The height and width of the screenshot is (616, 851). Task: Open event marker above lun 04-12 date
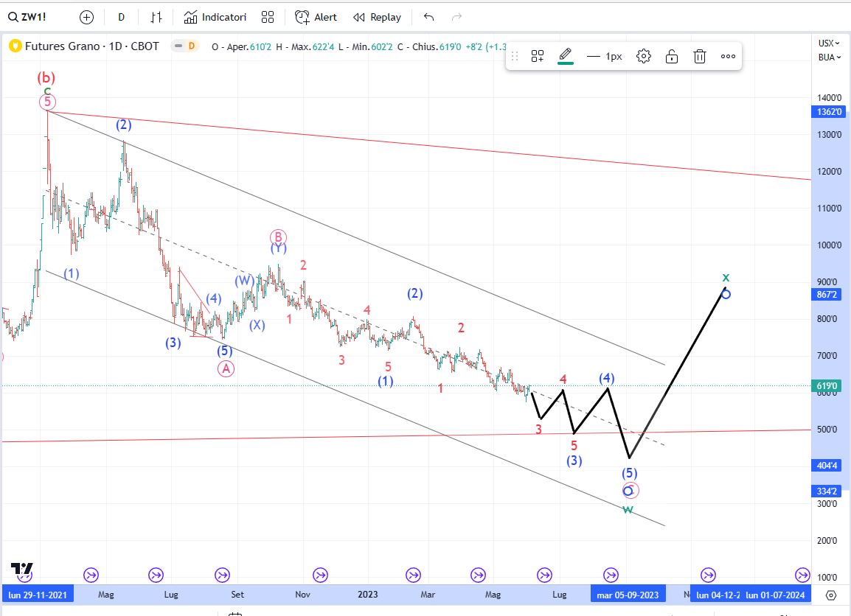coord(708,575)
